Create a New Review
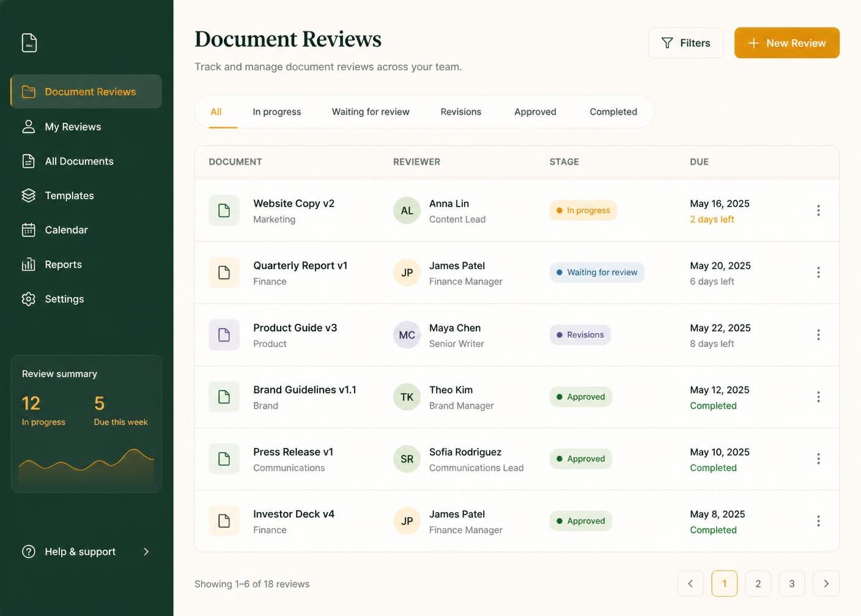 click(787, 43)
